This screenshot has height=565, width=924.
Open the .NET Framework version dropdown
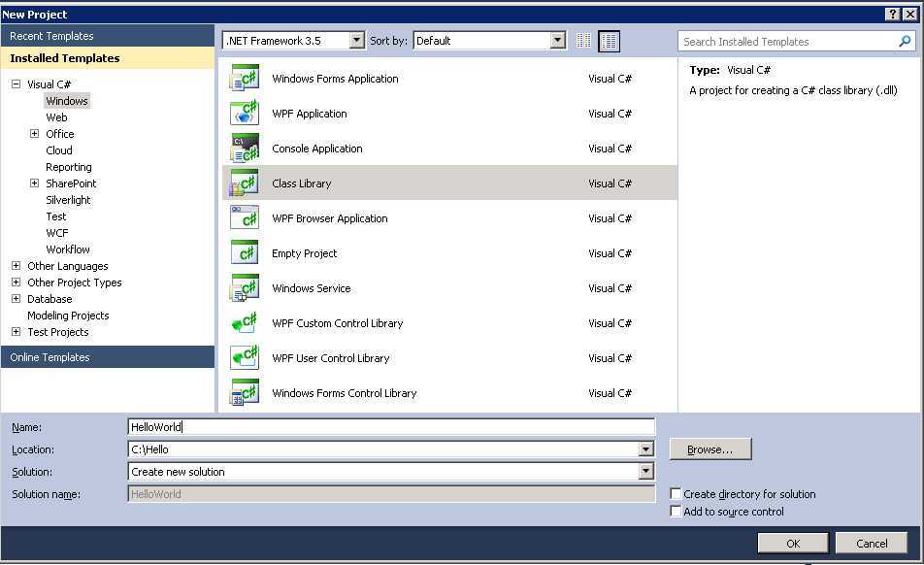(356, 40)
